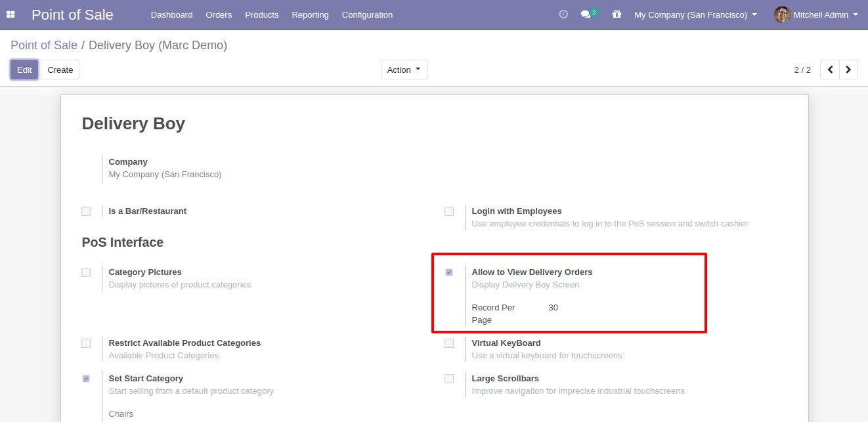Enable the Login with Employees checkbox

449,211
